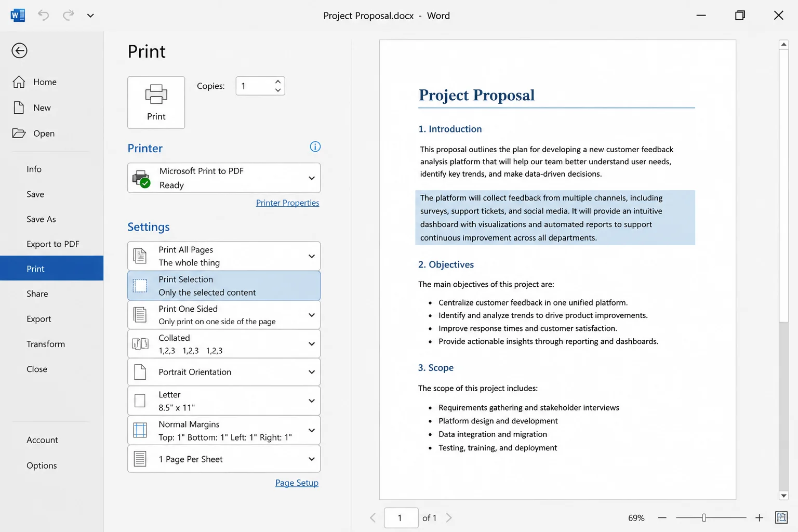The height and width of the screenshot is (532, 798).
Task: Select Export to PDF
Action: coord(52,244)
